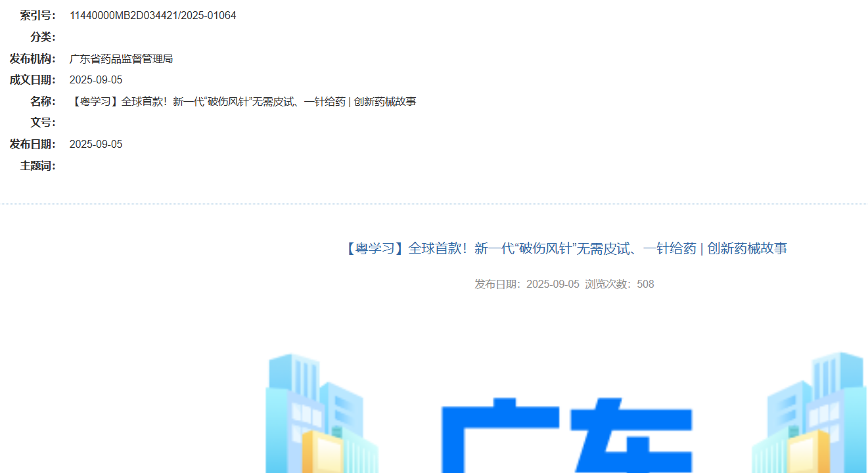The height and width of the screenshot is (473, 868).
Task: Select the index number 11440000MB2D034421/2025-01064
Action: coord(152,16)
